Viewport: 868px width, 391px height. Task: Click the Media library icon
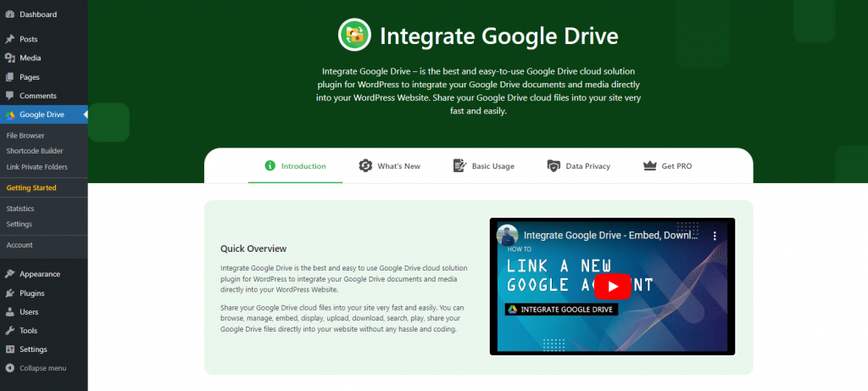(9, 59)
